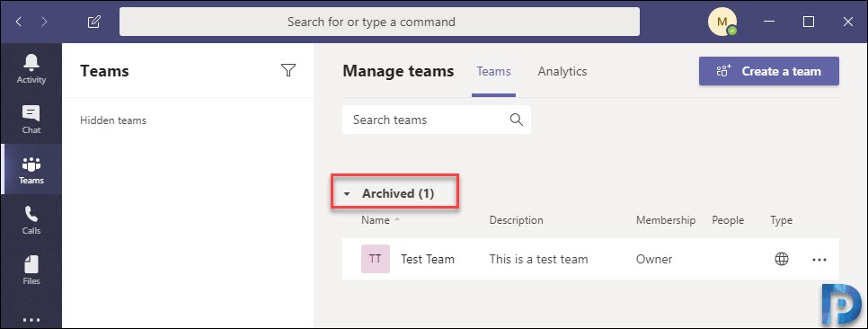
Task: Start a new chat with compose icon
Action: click(94, 22)
